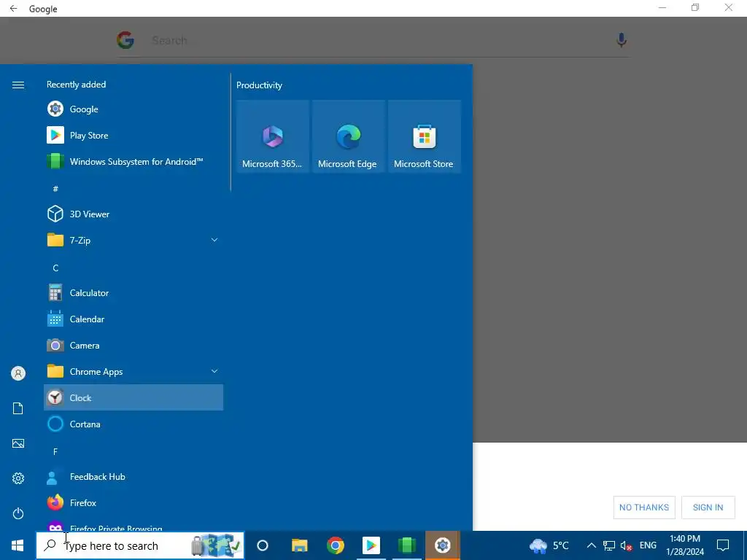Open Cortana from the app list

click(x=133, y=424)
